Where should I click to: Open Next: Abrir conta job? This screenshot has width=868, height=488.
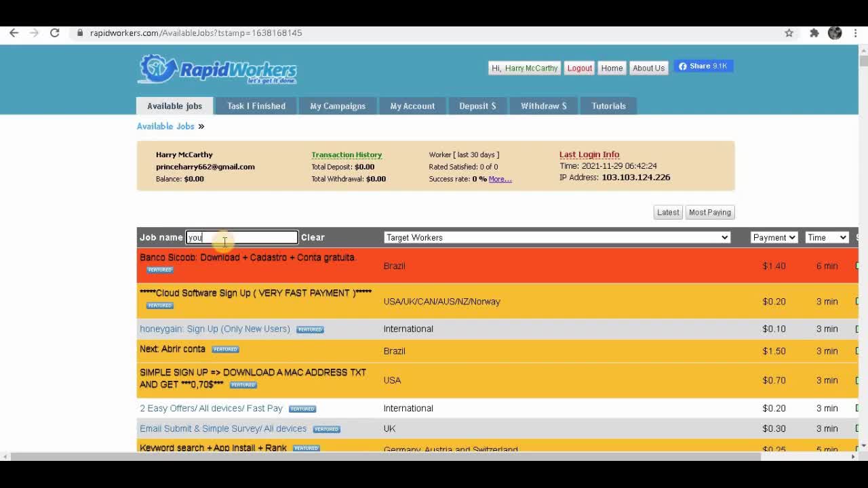click(x=172, y=349)
